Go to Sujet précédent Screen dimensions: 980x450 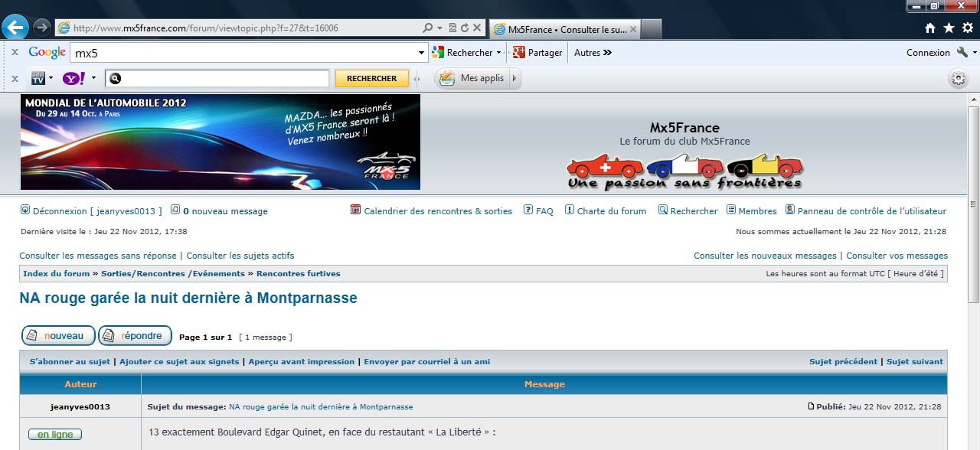844,361
